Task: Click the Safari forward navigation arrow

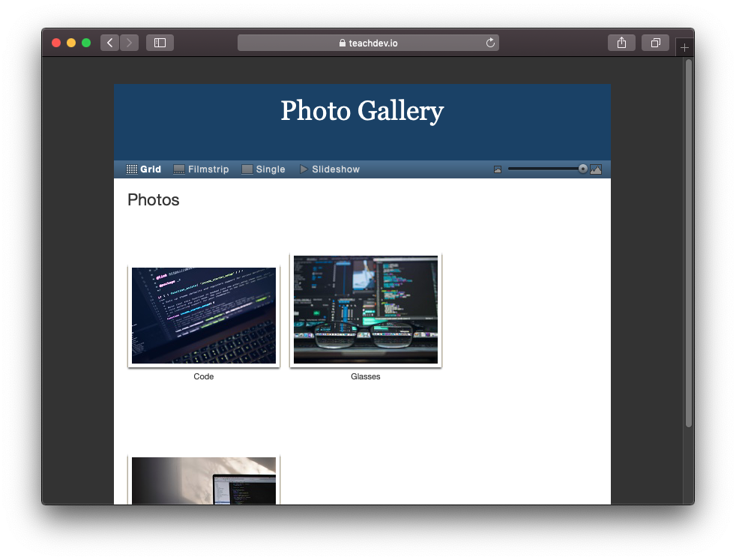Action: coord(129,43)
